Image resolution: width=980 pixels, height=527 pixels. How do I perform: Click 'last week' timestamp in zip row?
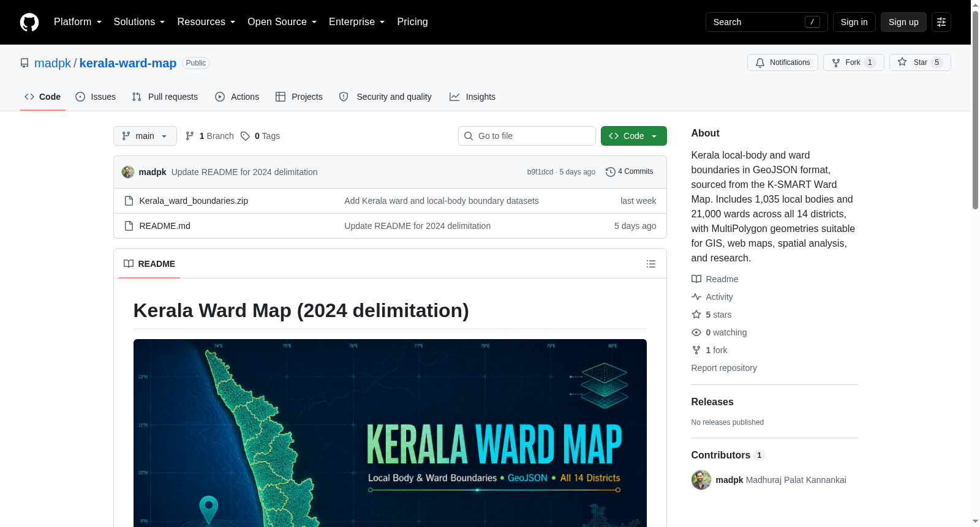[638, 201]
